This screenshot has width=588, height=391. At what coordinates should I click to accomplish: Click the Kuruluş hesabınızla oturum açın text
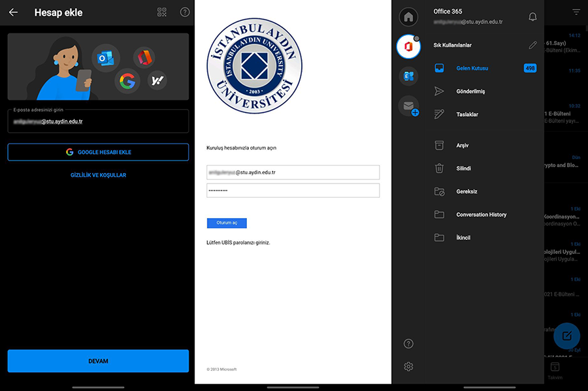pos(242,148)
